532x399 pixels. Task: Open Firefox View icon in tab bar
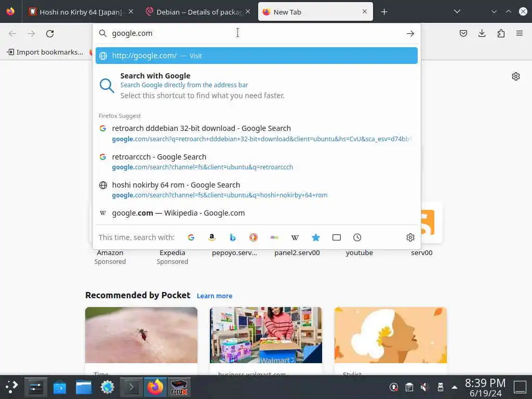point(10,11)
